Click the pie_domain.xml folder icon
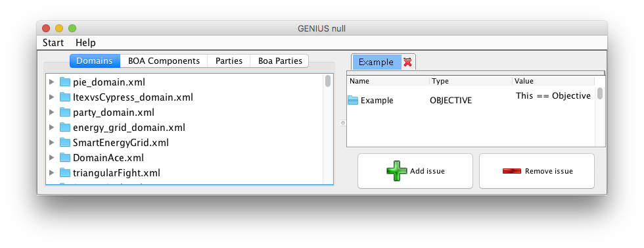The image size is (644, 248). tap(65, 82)
